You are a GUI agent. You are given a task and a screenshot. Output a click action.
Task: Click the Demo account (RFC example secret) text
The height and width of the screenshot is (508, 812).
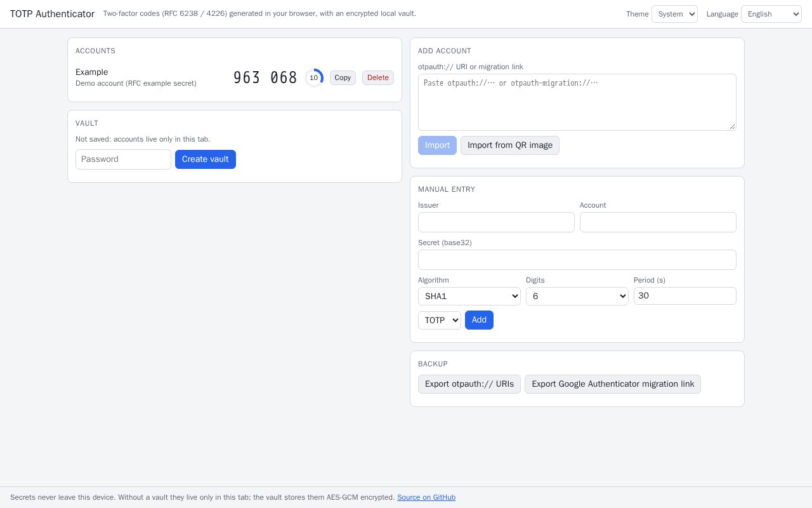coord(136,83)
